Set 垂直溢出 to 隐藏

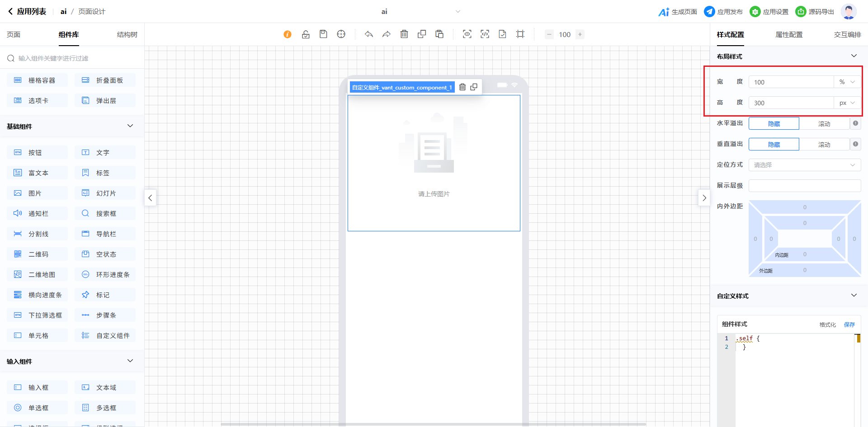(774, 145)
